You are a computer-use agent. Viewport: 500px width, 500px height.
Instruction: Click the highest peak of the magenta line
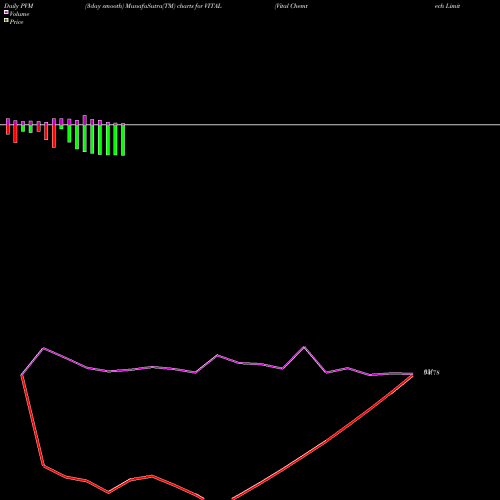(x=304, y=347)
